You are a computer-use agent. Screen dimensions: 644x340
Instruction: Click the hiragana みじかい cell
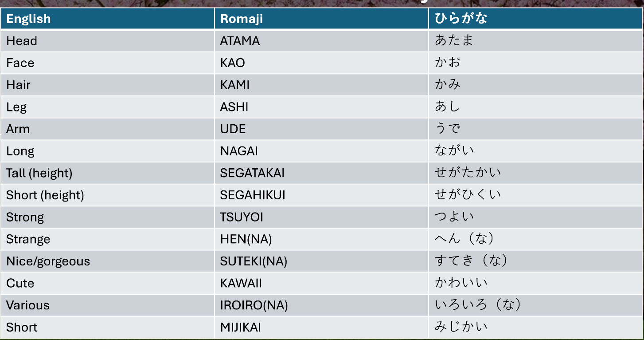point(461,327)
